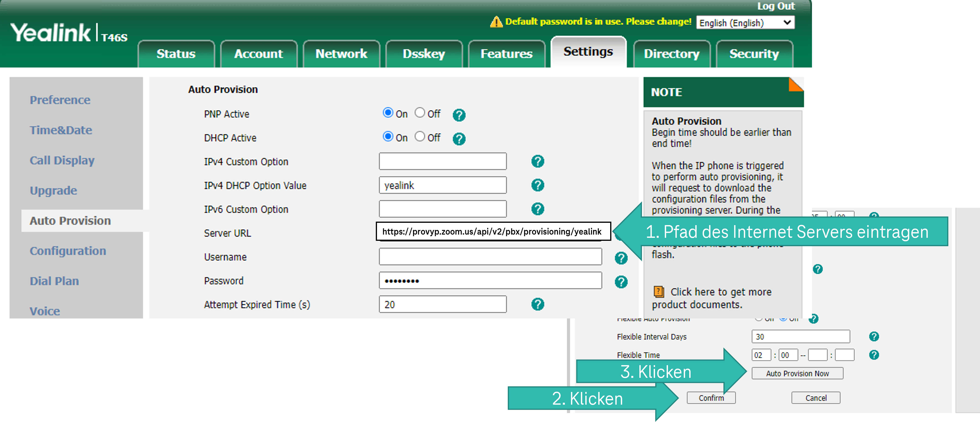
Task: Click the Auto Provision Now button
Action: click(x=797, y=373)
